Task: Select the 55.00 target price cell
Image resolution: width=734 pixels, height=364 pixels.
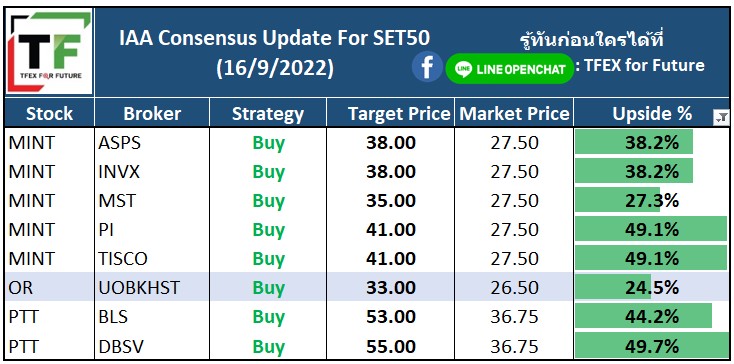Action: pyautogui.click(x=390, y=347)
